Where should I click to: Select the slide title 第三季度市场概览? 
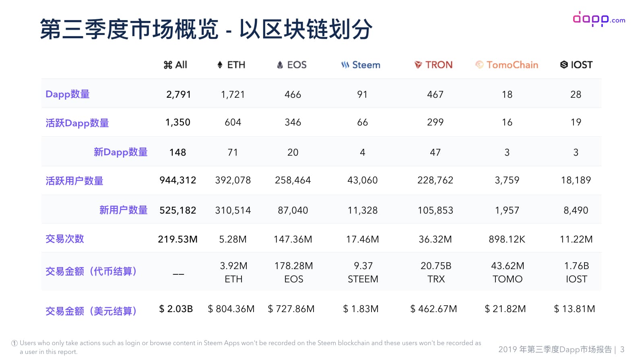(x=129, y=29)
